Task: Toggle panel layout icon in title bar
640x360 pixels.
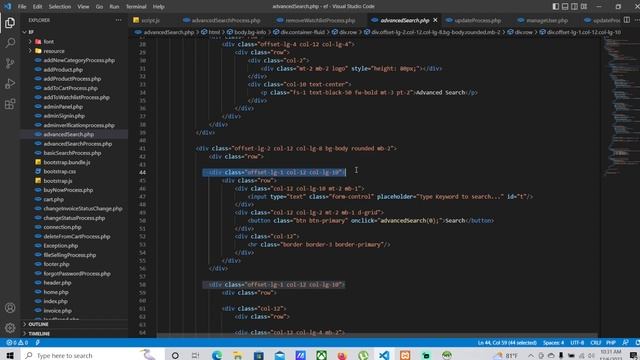Action: pos(565,7)
